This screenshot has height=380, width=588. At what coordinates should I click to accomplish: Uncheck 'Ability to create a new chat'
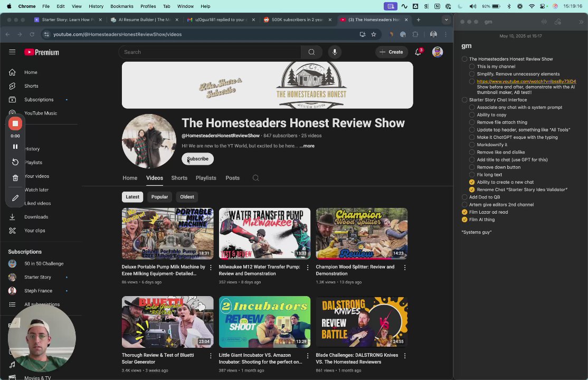coord(472,182)
